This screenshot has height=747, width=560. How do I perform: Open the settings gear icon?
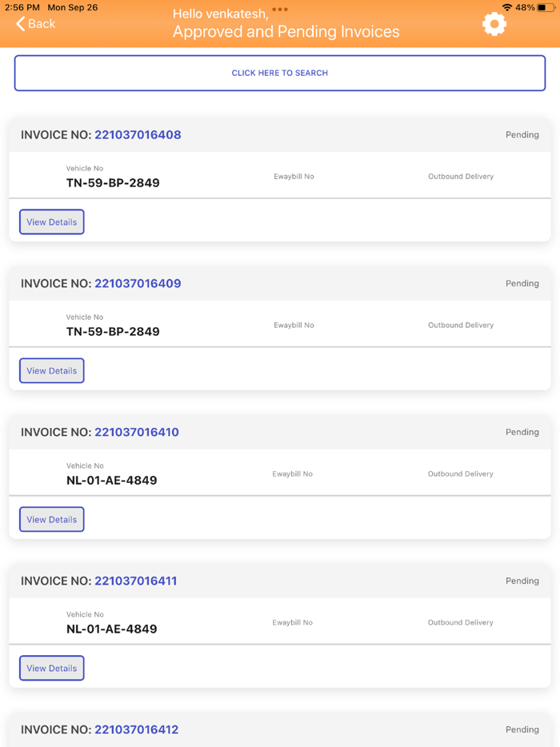pyautogui.click(x=494, y=24)
